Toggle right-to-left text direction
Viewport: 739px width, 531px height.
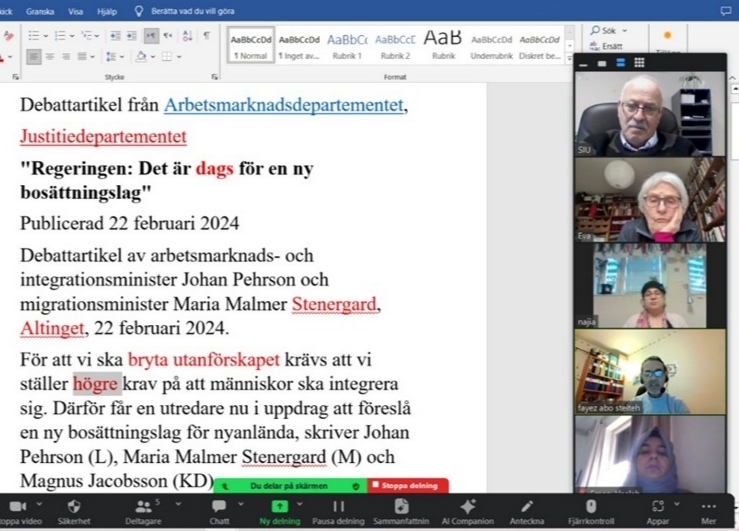tap(168, 36)
